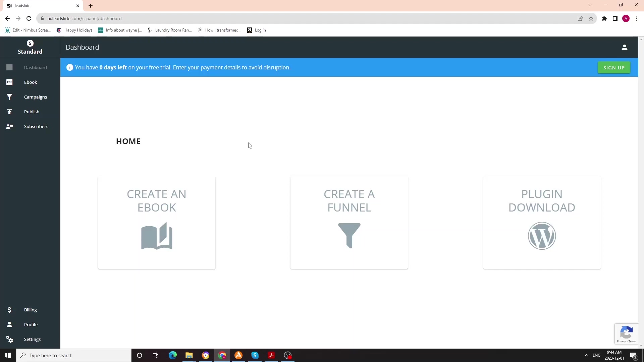Select Billing in the sidebar menu
Image resolution: width=644 pixels, height=362 pixels.
click(30, 310)
